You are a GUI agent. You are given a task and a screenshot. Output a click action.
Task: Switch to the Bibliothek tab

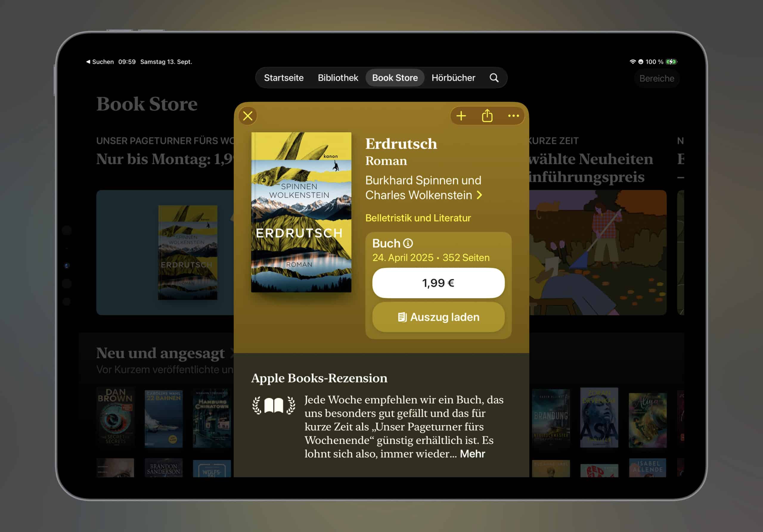click(x=338, y=78)
